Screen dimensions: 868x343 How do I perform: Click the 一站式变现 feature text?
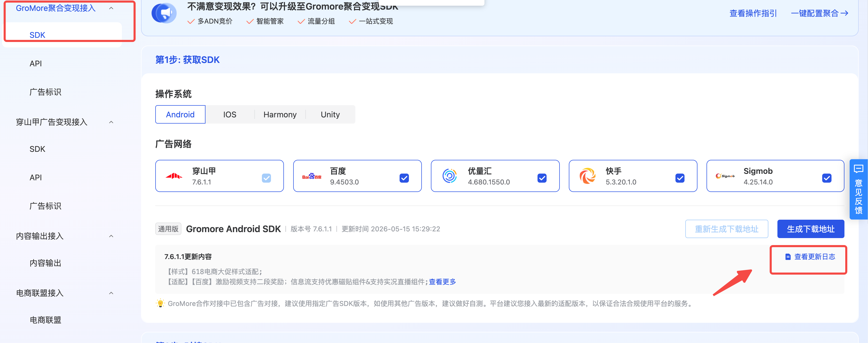[x=376, y=21]
